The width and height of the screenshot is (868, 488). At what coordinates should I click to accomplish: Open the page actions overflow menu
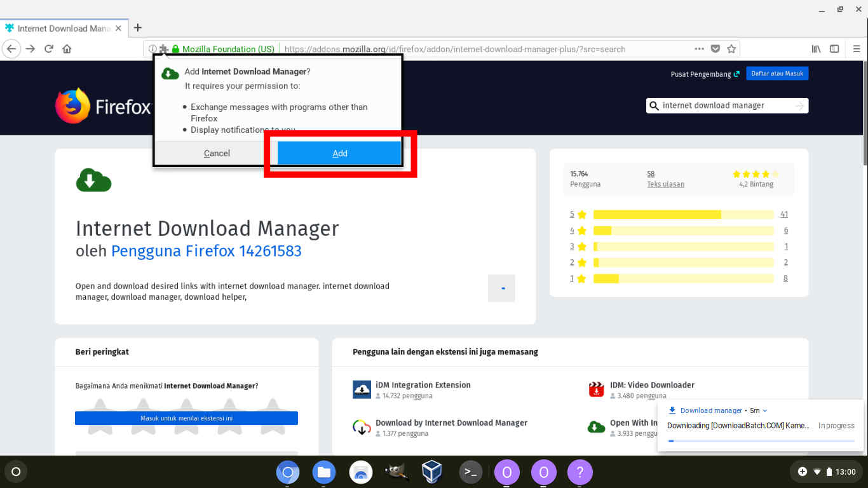coord(699,48)
